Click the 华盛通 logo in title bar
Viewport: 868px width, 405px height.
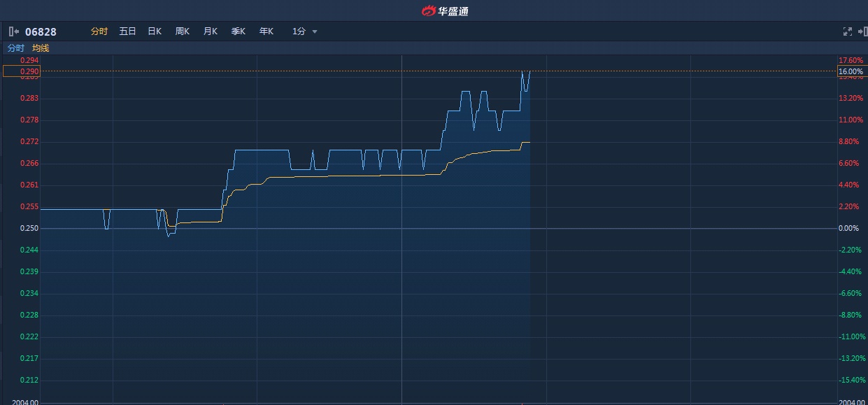444,10
